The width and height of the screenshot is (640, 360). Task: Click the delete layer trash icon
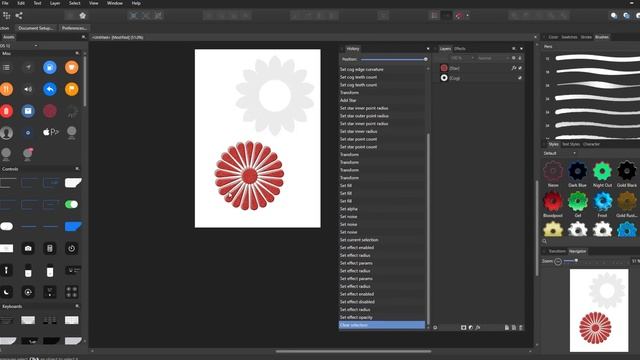coord(521,327)
